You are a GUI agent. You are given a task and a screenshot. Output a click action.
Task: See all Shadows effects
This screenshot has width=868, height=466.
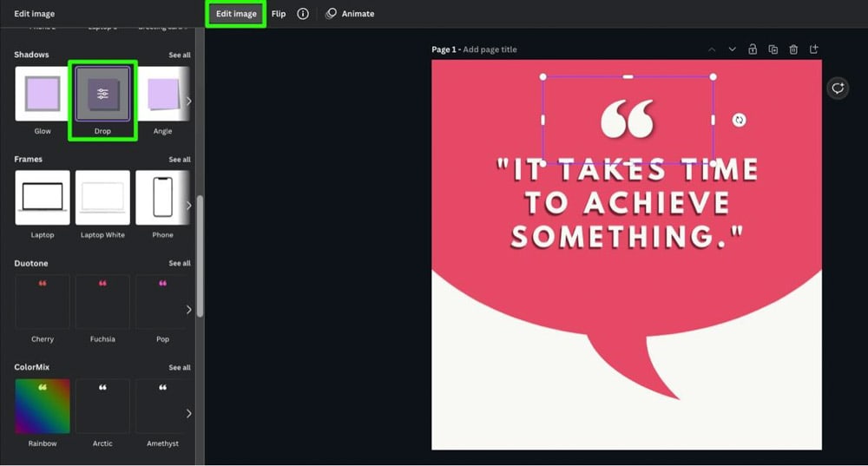tap(180, 55)
